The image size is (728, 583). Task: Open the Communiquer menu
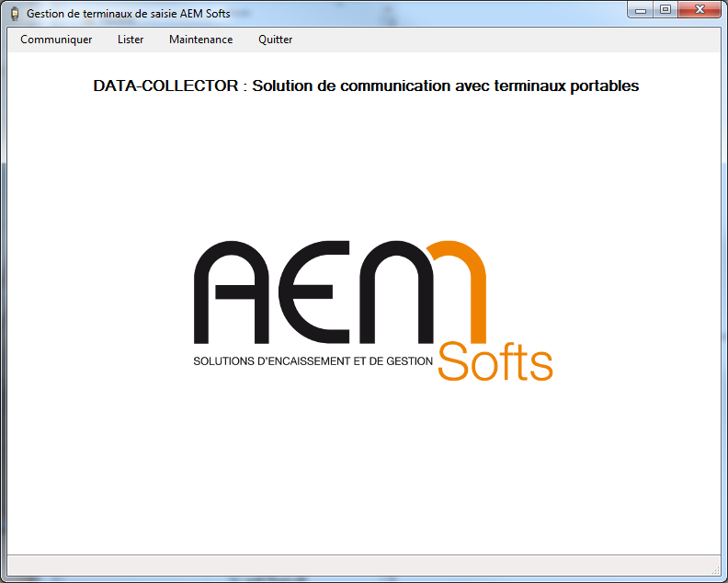point(56,40)
